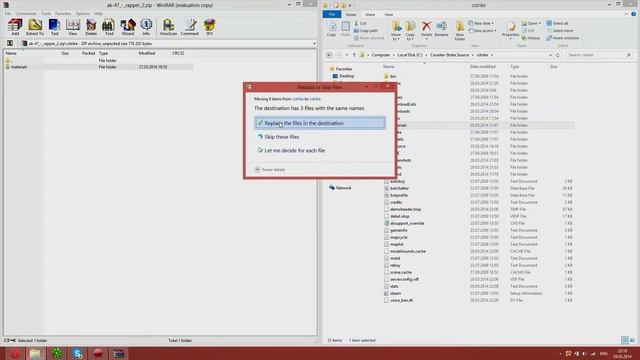Open the Skype icon on the taskbar
This screenshot has height=360, width=640.
[x=78, y=353]
